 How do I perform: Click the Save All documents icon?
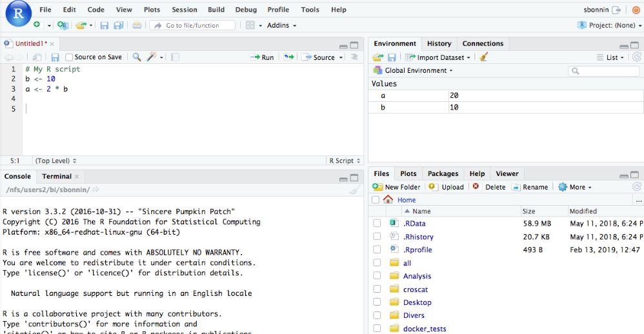[x=119, y=25]
